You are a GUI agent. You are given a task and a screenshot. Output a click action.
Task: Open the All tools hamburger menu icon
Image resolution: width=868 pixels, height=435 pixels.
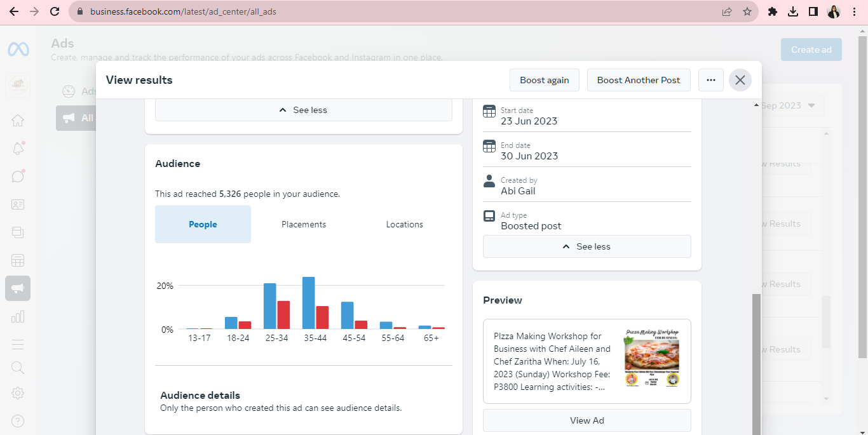coord(18,344)
